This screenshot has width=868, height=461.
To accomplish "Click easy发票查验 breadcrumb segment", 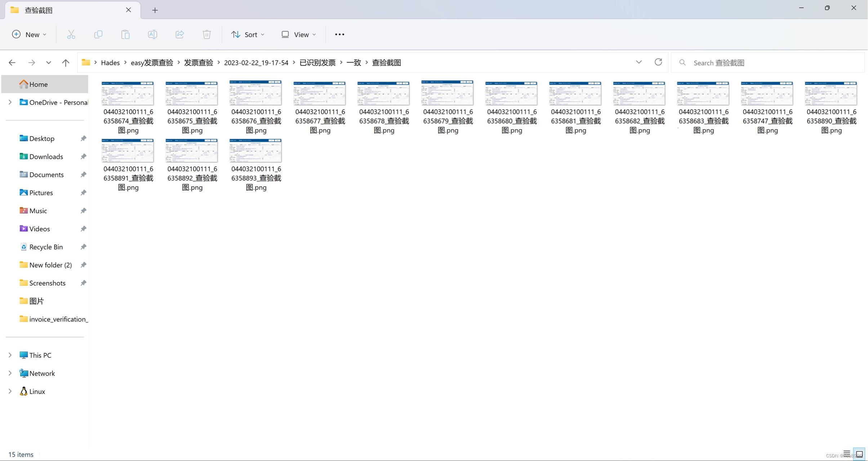I will 152,63.
